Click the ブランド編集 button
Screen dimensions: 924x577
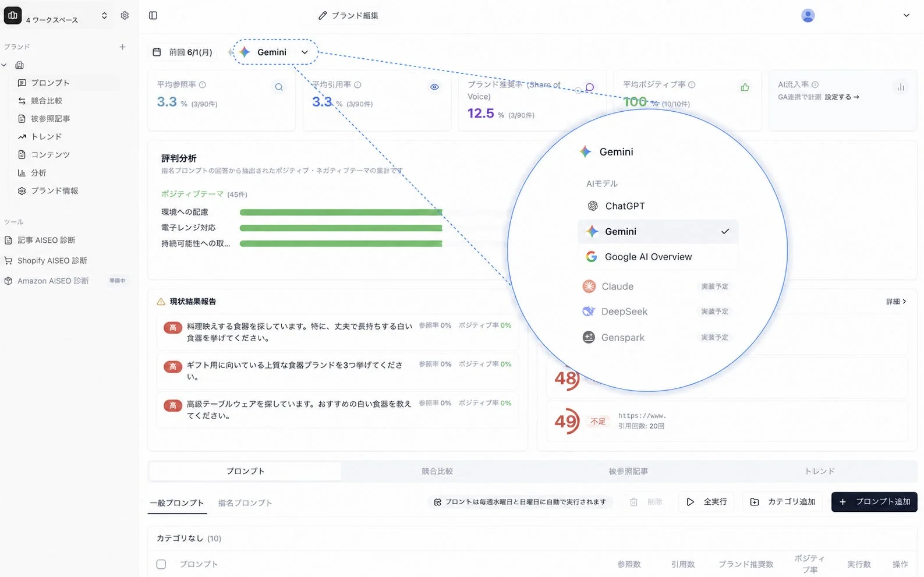point(348,16)
